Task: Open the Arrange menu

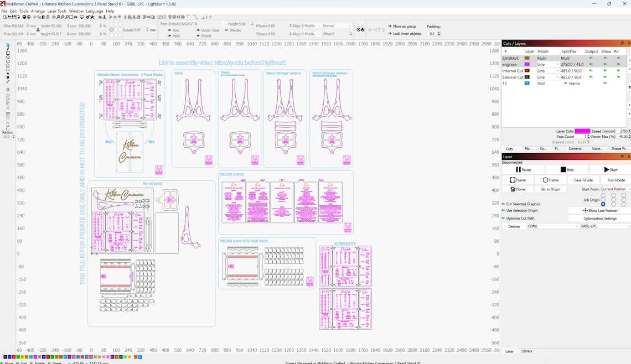Action: click(38, 11)
